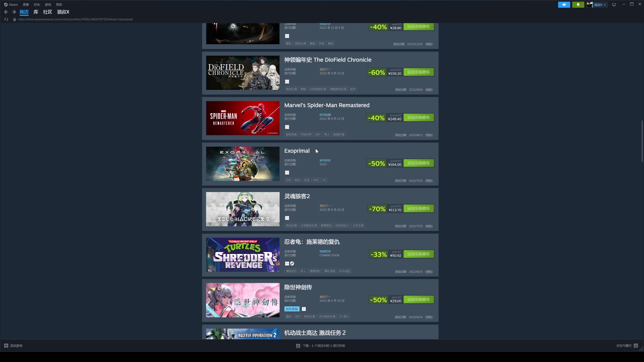Open the announcements megaphone icon

(x=564, y=5)
